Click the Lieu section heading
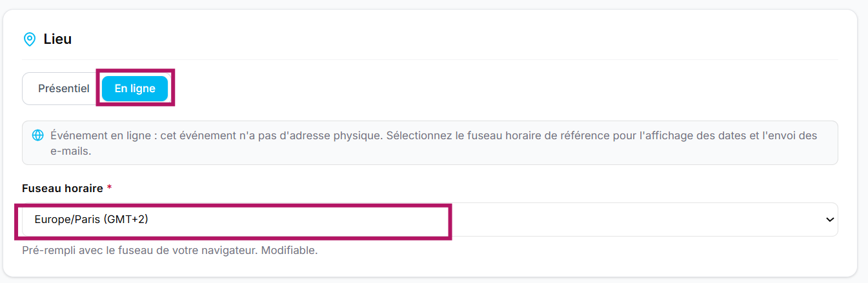868x283 pixels. pos(57,39)
